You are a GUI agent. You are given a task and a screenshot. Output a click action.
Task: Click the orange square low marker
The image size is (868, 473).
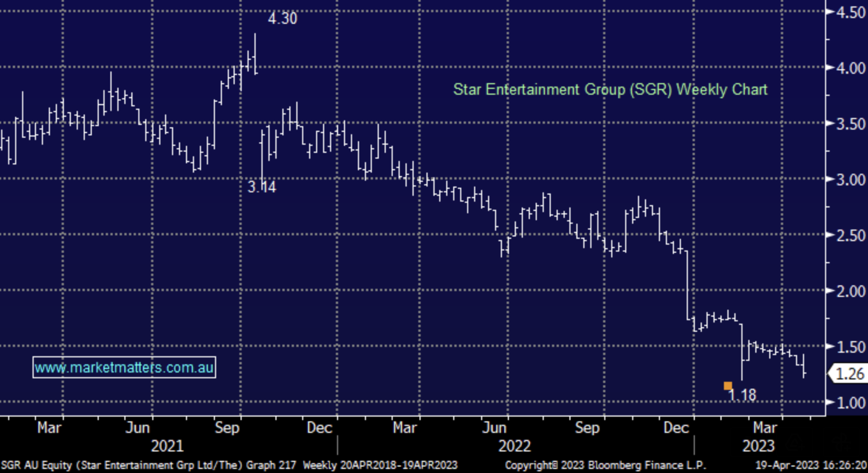coord(728,386)
